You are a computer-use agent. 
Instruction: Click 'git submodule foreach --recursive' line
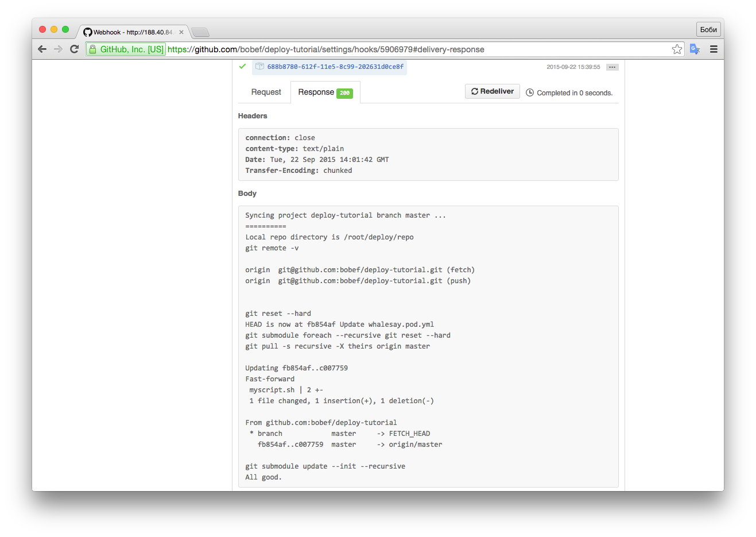(x=348, y=335)
